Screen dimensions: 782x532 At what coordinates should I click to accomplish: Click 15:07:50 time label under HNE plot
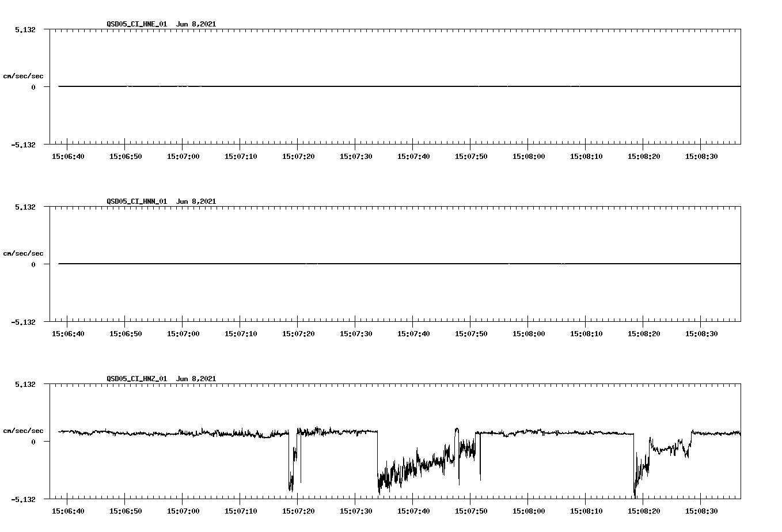coord(471,157)
